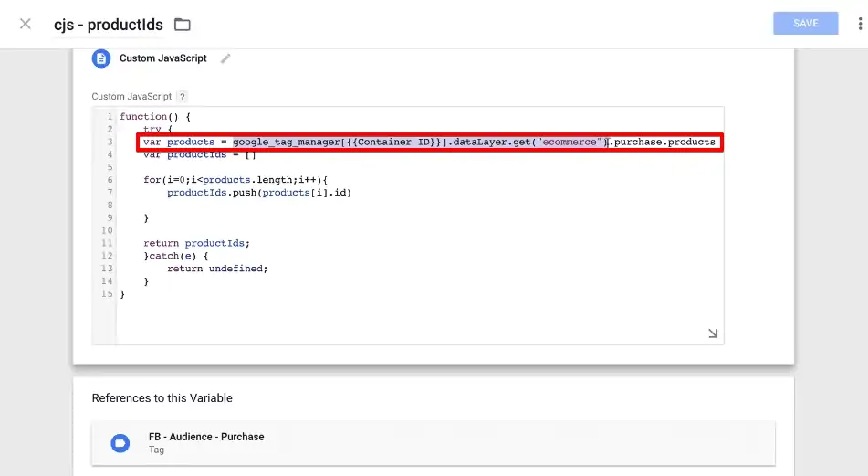Click the Custom JavaScript field label

[131, 97]
